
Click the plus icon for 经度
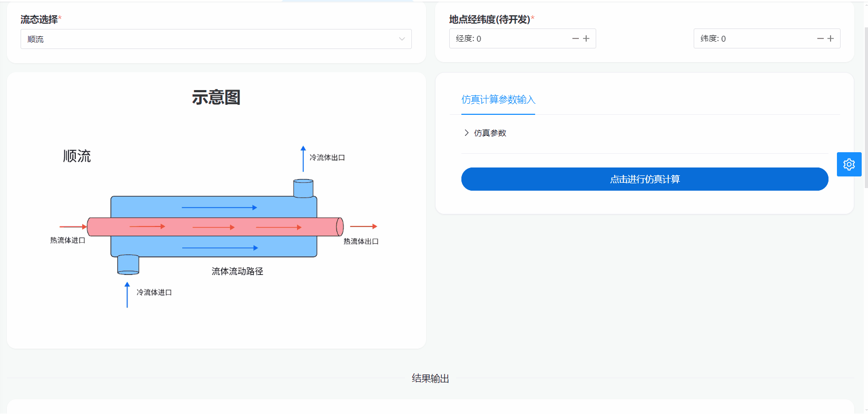click(x=586, y=38)
